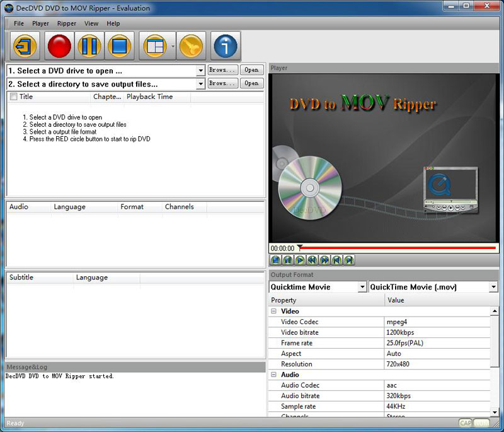Stop ripping with the yellow toolbar stop button

(119, 46)
